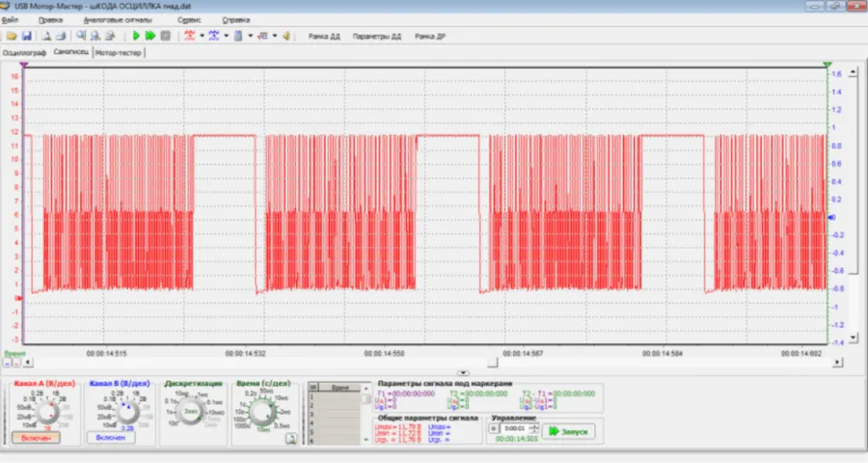Open dropdown arrow beside the calculator icon

point(251,36)
